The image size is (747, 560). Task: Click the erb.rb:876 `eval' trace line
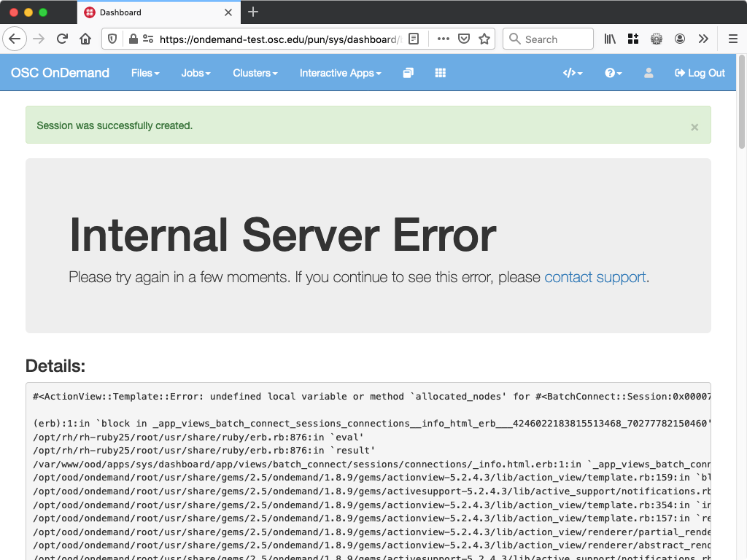[198, 437]
